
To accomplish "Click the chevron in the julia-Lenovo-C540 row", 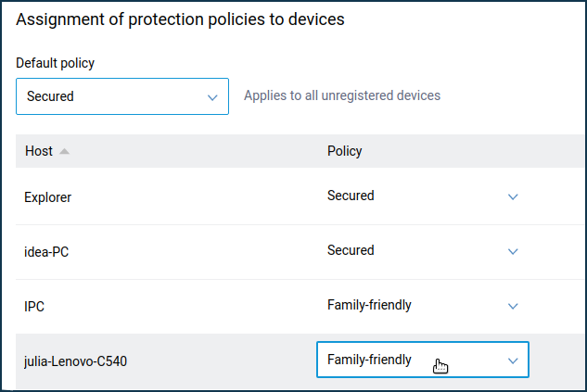I will (513, 360).
